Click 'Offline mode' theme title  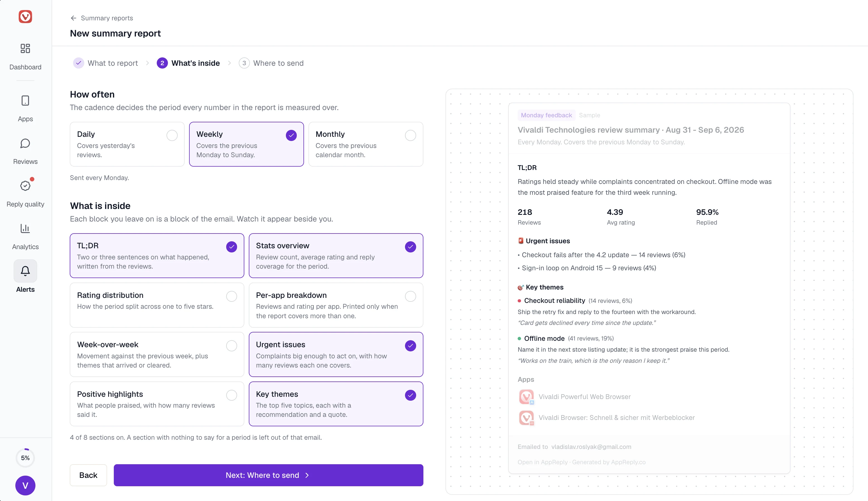[x=544, y=339]
